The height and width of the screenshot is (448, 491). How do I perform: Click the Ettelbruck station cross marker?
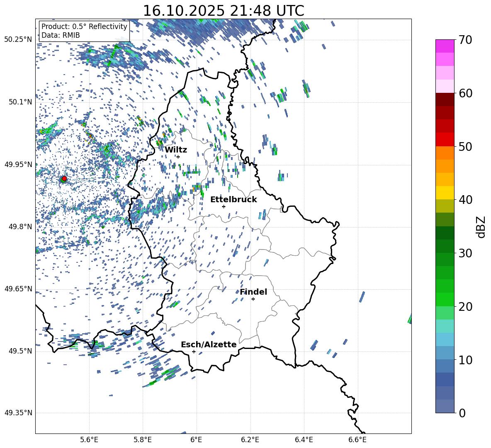224,206
